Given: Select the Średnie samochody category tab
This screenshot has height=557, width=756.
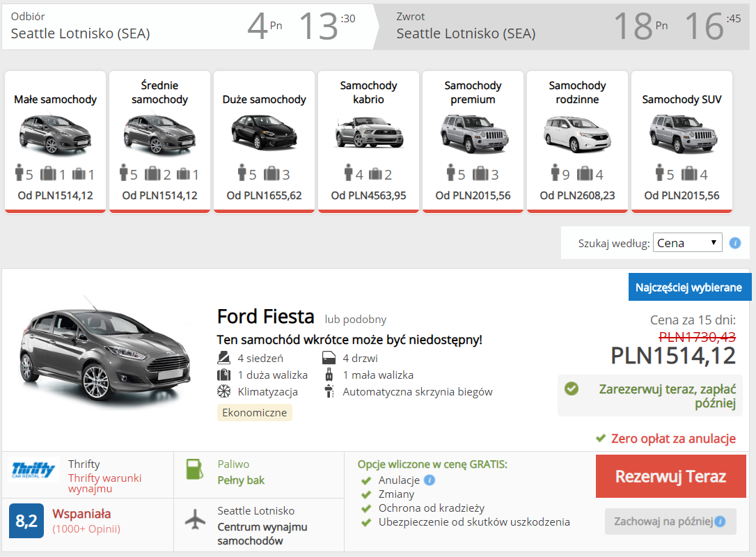Looking at the screenshot, I should pyautogui.click(x=159, y=142).
